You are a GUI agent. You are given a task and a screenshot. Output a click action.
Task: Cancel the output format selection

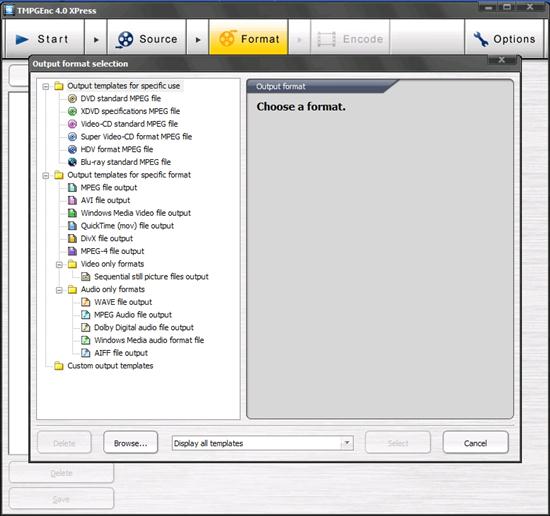point(475,443)
